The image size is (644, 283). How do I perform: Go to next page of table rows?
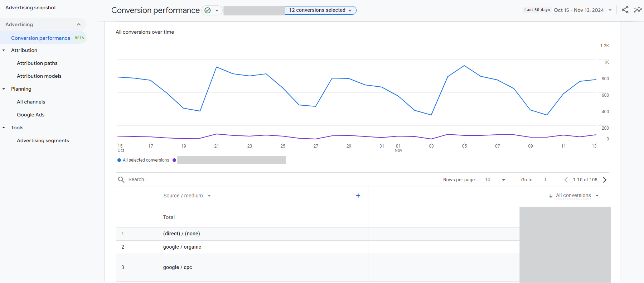click(605, 180)
